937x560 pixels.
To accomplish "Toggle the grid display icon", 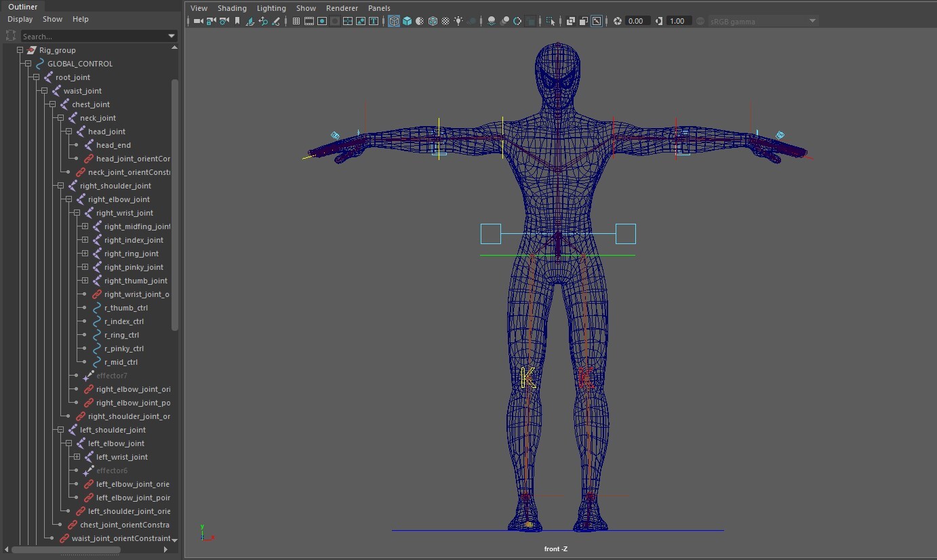I will coord(296,21).
